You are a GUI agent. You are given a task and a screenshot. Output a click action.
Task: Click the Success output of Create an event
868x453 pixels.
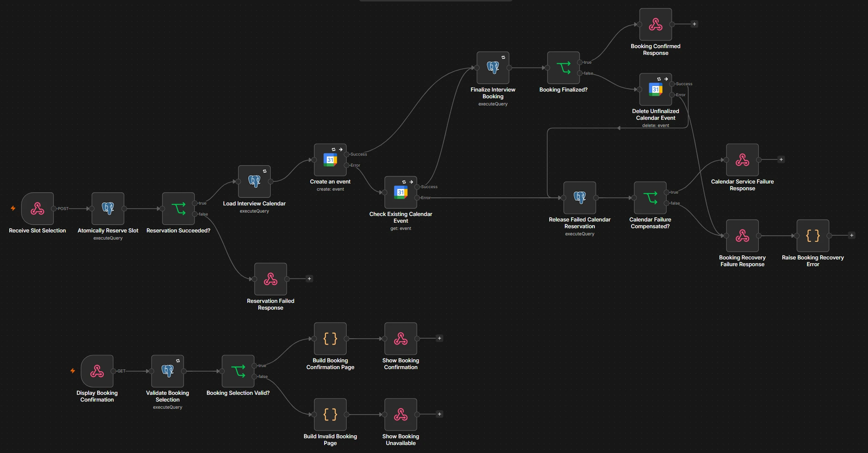347,154
